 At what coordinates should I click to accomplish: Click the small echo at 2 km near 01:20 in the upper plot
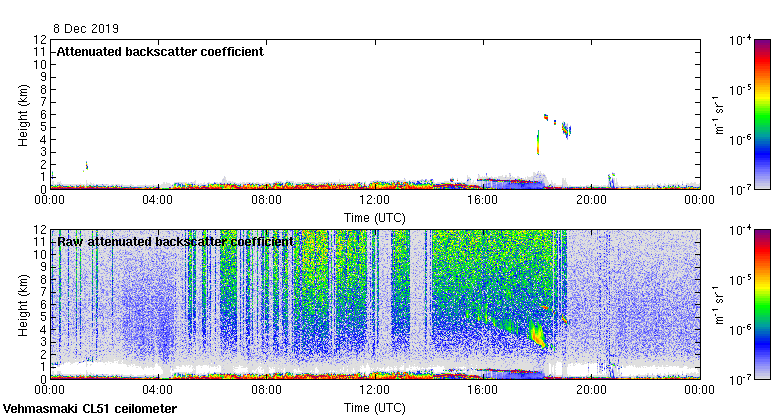(86, 166)
